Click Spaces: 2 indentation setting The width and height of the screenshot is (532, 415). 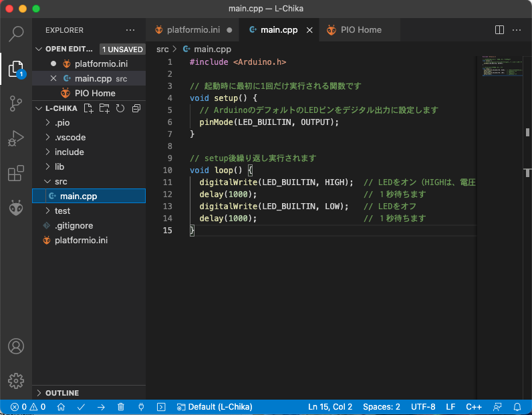[x=381, y=406]
